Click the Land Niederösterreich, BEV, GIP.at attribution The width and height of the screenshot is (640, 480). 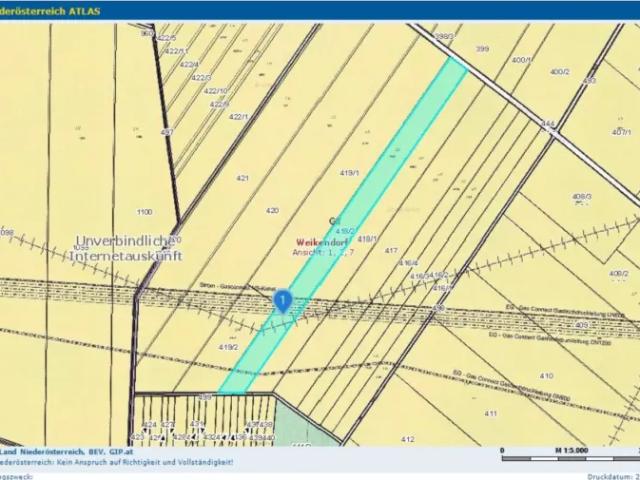pos(67,452)
